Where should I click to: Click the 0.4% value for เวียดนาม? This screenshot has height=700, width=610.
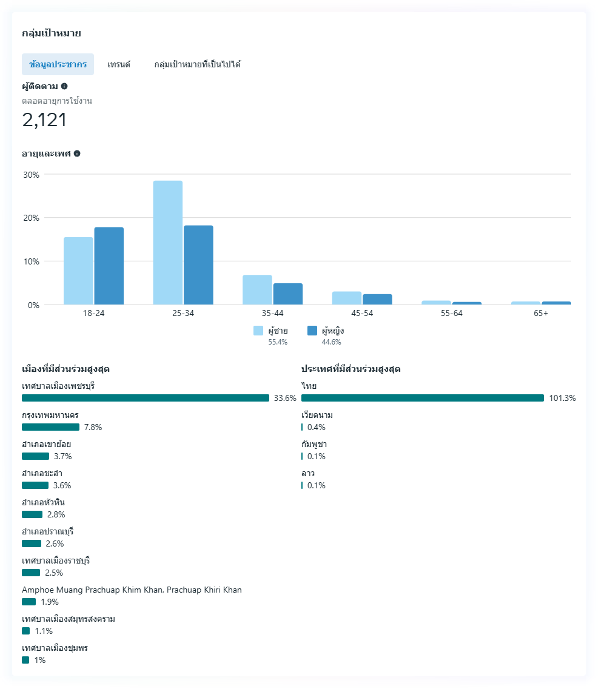point(317,427)
